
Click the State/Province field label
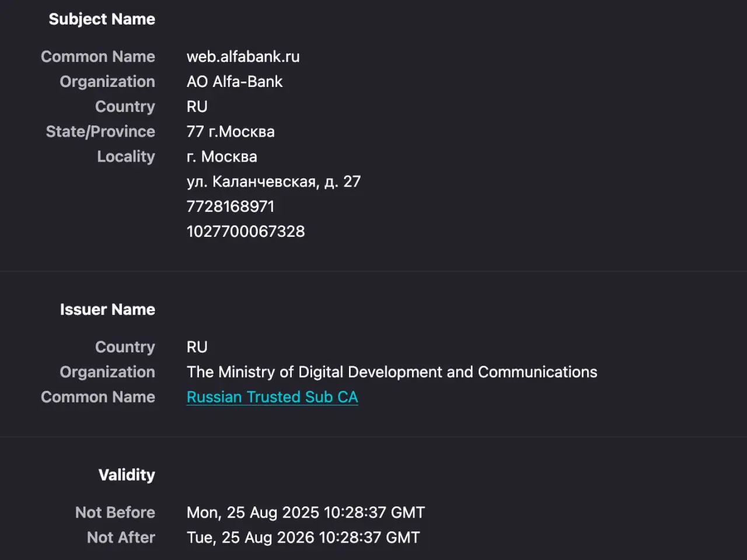pyautogui.click(x=101, y=132)
